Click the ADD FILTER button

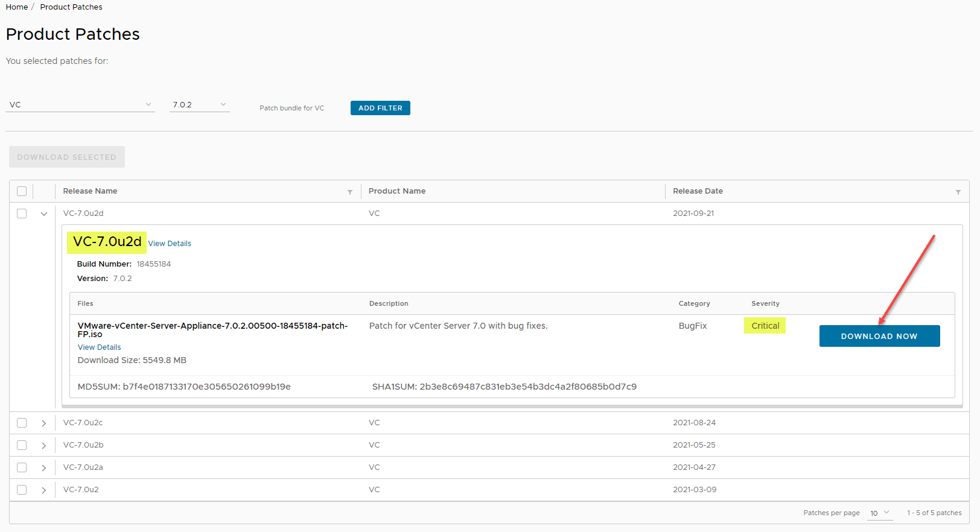pos(380,108)
